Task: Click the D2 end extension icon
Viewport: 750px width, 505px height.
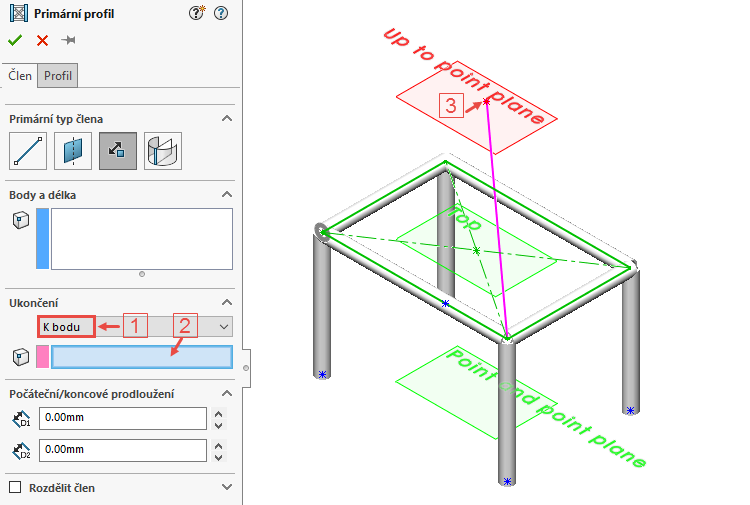Action: 22,451
